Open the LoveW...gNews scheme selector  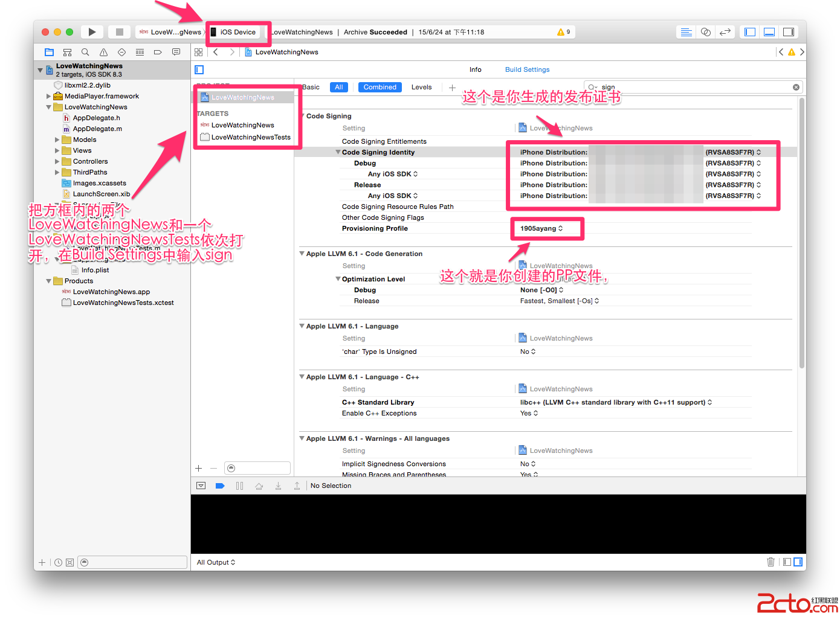click(170, 32)
